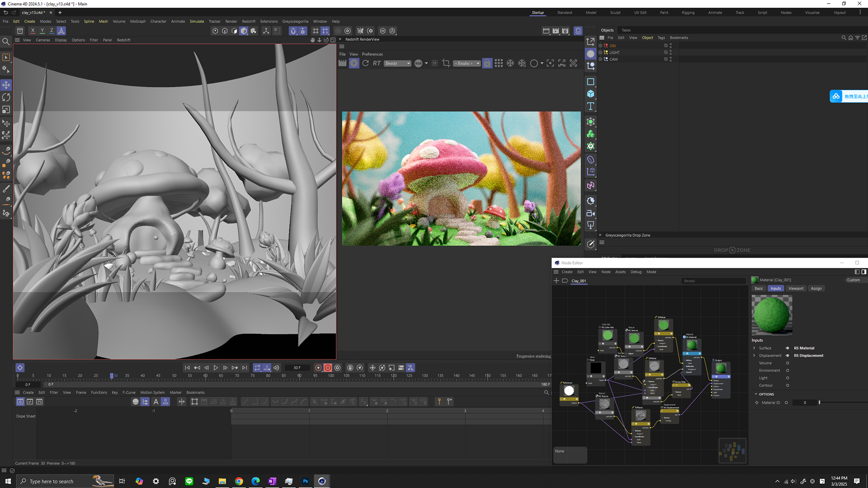Click the green material preview thumbnail
This screenshot has width=868, height=488.
pos(772,315)
